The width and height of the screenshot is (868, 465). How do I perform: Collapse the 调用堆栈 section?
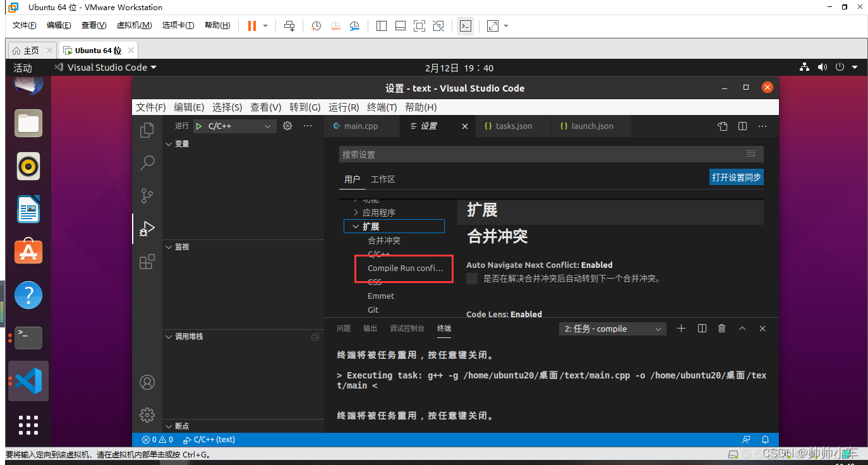[x=169, y=337]
